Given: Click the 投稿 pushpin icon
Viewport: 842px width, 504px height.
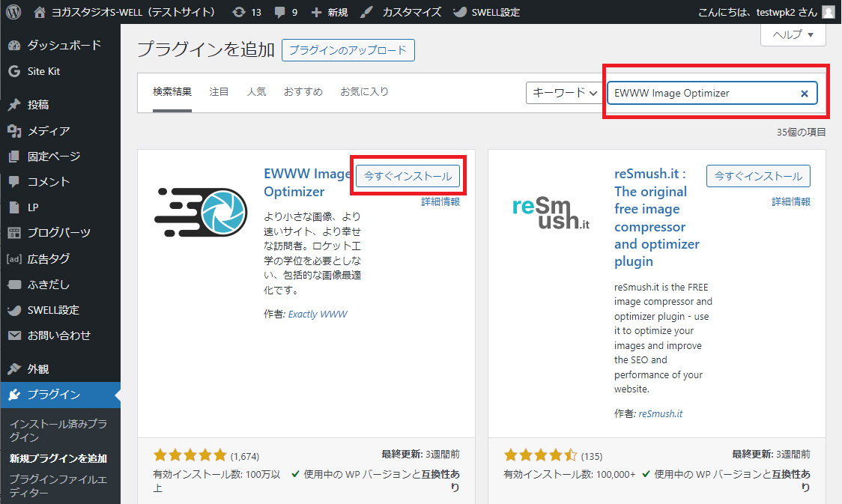Looking at the screenshot, I should click(14, 105).
